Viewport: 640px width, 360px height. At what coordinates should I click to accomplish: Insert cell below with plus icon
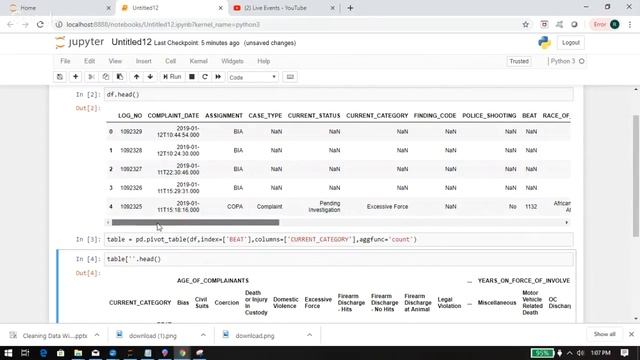[x=76, y=77]
